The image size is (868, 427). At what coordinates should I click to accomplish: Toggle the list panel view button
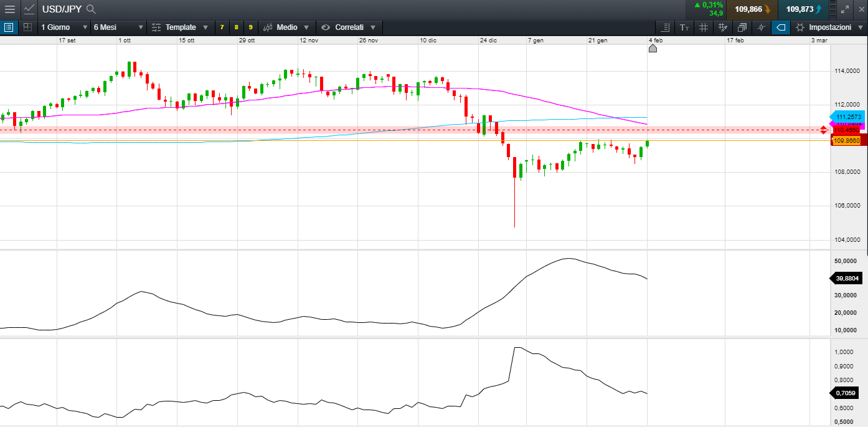[x=9, y=27]
